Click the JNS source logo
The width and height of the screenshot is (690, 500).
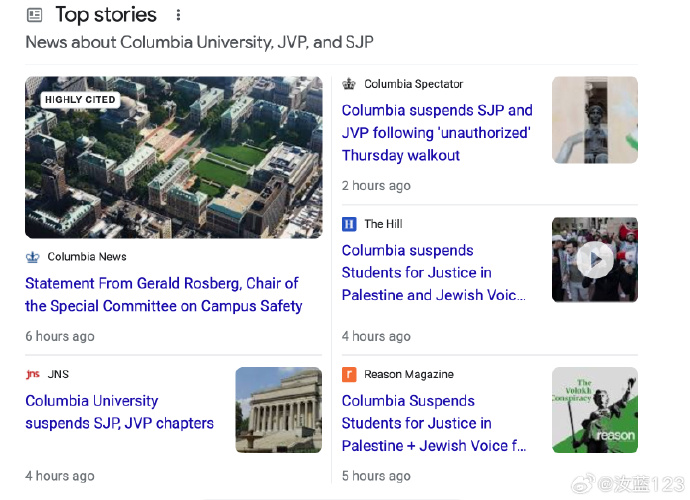[33, 374]
